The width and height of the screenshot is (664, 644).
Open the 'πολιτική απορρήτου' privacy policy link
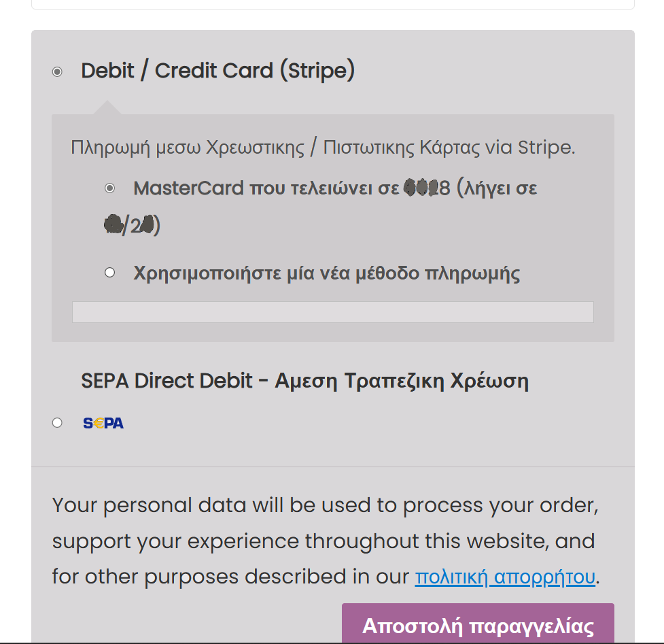pos(504,576)
